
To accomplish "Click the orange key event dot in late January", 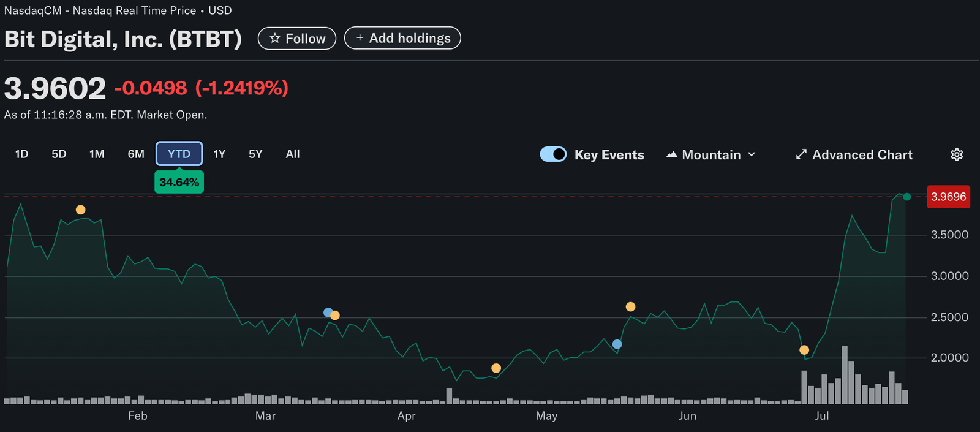I will (80, 210).
